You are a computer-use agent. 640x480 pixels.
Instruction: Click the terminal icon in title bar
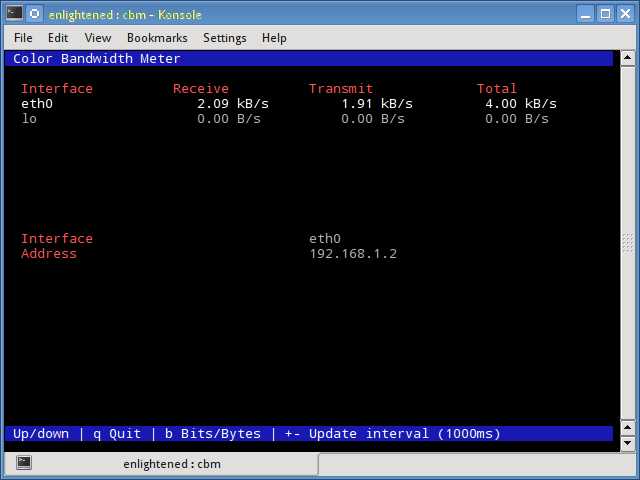(x=14, y=13)
